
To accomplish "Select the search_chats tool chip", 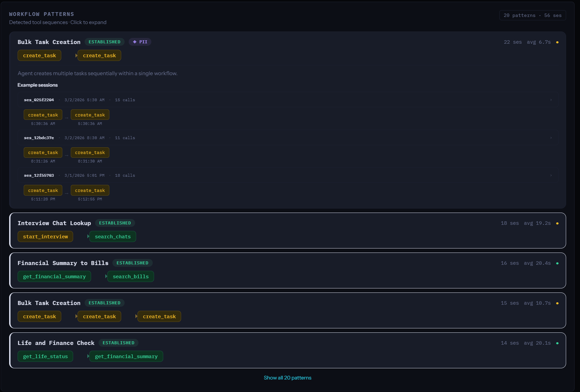I will click(x=113, y=236).
